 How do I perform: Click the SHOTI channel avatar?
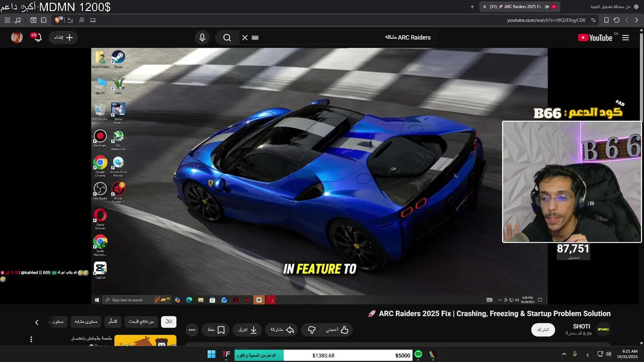[603, 329]
